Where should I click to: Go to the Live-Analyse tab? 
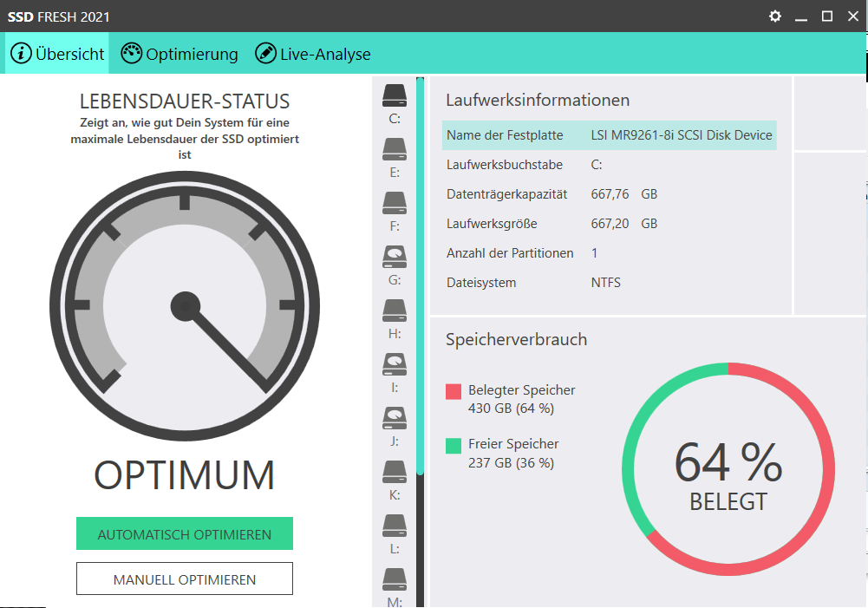pos(313,54)
